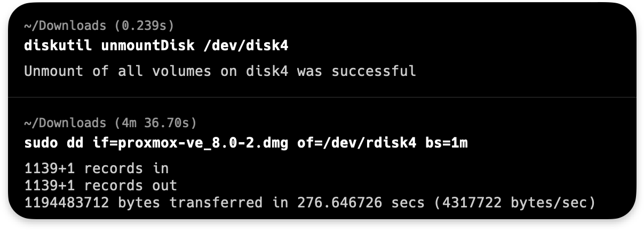
Task: Click the 1194483712 bytes count
Action: click(x=67, y=203)
